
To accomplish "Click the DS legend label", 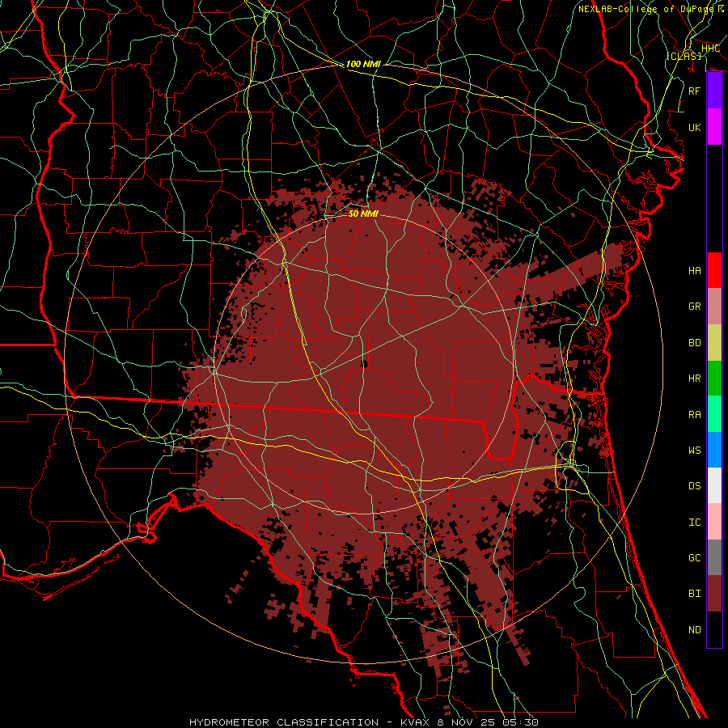I will tap(694, 485).
